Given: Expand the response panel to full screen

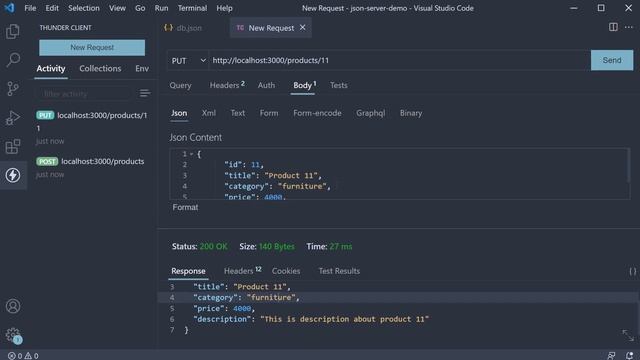Looking at the screenshot, I should click(628, 336).
